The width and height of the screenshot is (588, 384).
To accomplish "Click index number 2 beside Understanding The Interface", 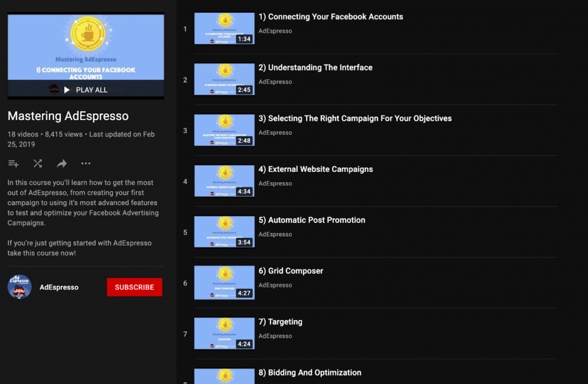I will click(x=185, y=80).
